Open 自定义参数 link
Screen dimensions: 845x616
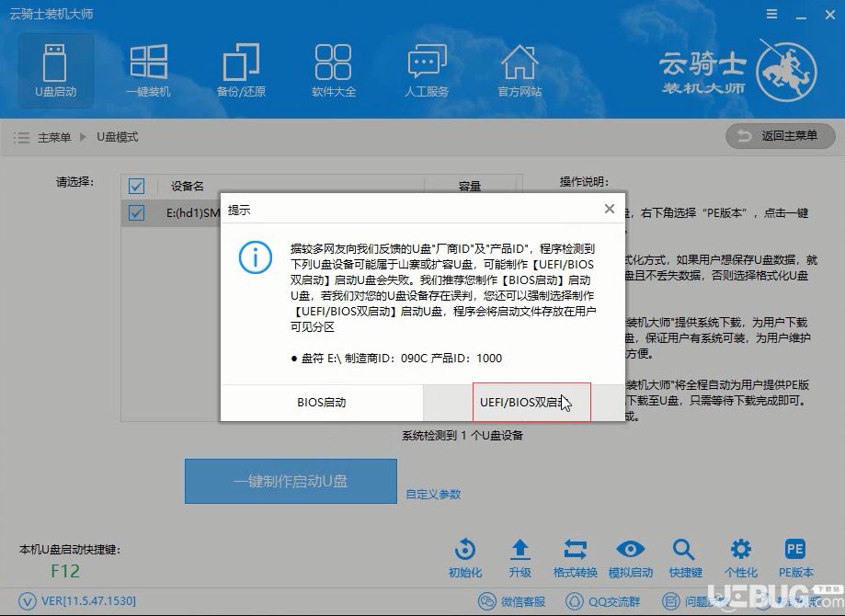point(433,495)
